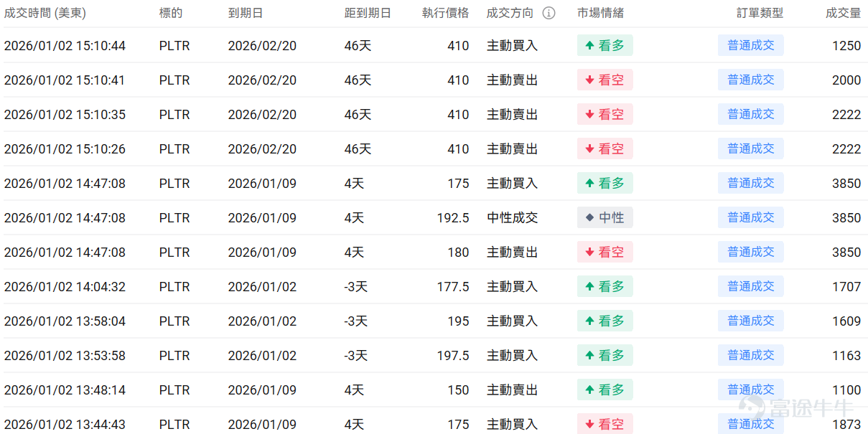Select the 中性 sentiment badge
Image resolution: width=868 pixels, height=434 pixels.
605,217
